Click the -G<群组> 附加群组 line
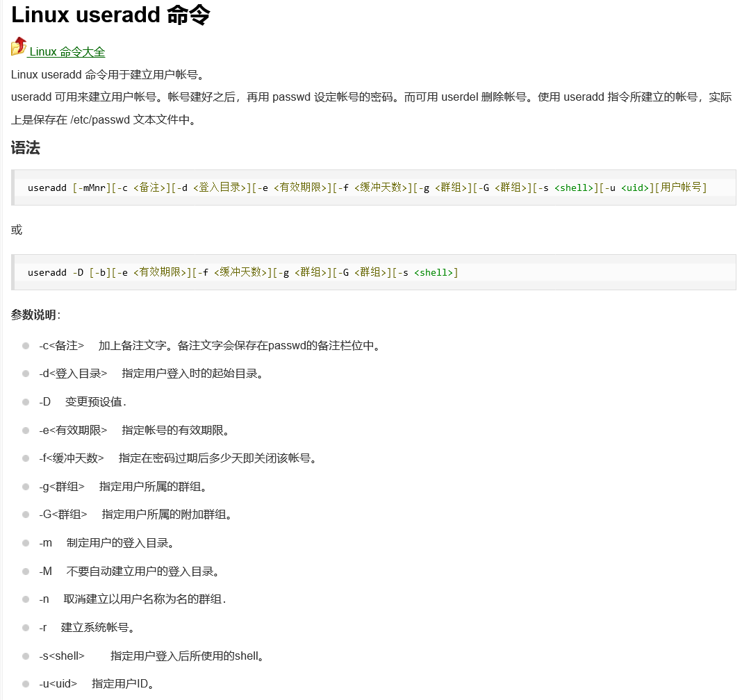 pyautogui.click(x=135, y=515)
